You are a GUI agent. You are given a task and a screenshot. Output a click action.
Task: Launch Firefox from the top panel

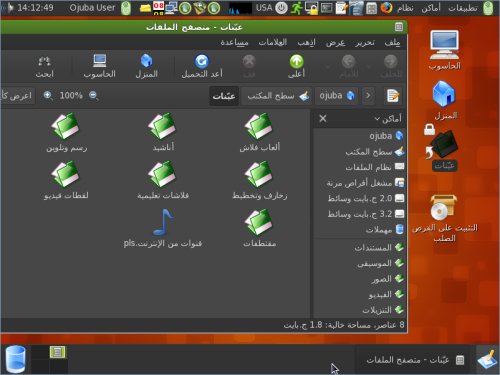tap(386, 8)
